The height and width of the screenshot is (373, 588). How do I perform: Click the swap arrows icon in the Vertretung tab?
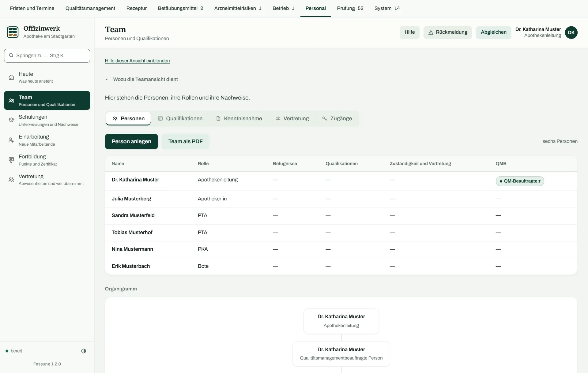(x=278, y=118)
